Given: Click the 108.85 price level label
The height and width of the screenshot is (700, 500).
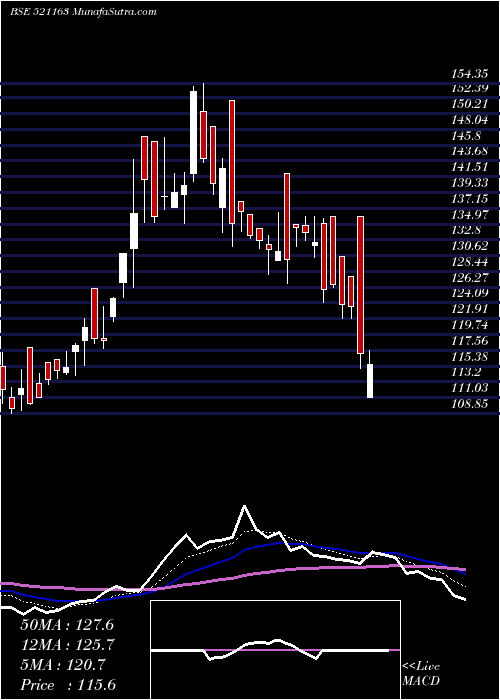Looking at the screenshot, I should coord(468,404).
